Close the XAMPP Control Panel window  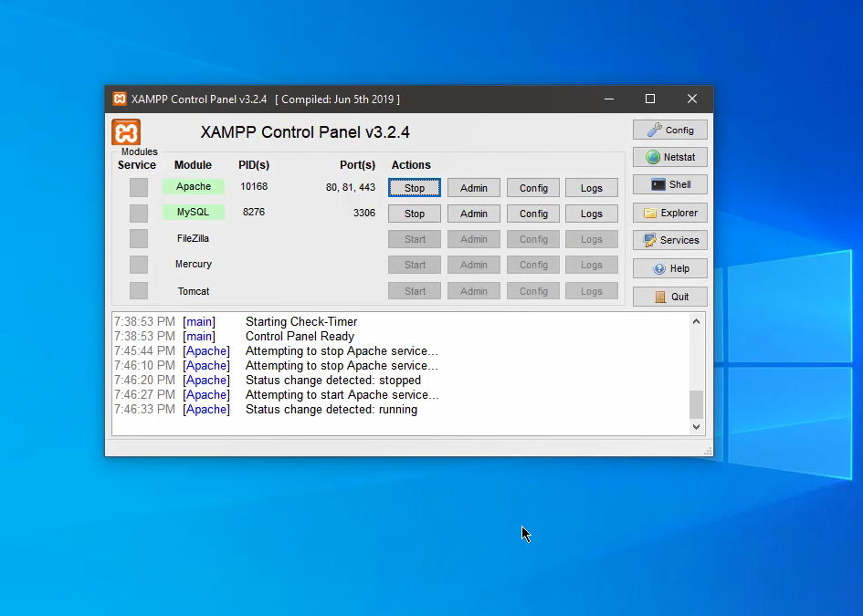[692, 99]
